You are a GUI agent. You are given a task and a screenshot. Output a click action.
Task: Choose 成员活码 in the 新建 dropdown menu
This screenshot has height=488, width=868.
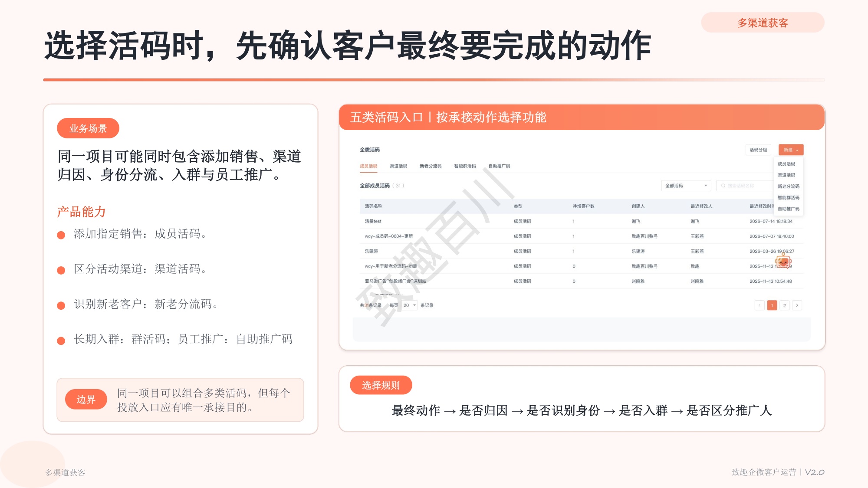click(786, 164)
